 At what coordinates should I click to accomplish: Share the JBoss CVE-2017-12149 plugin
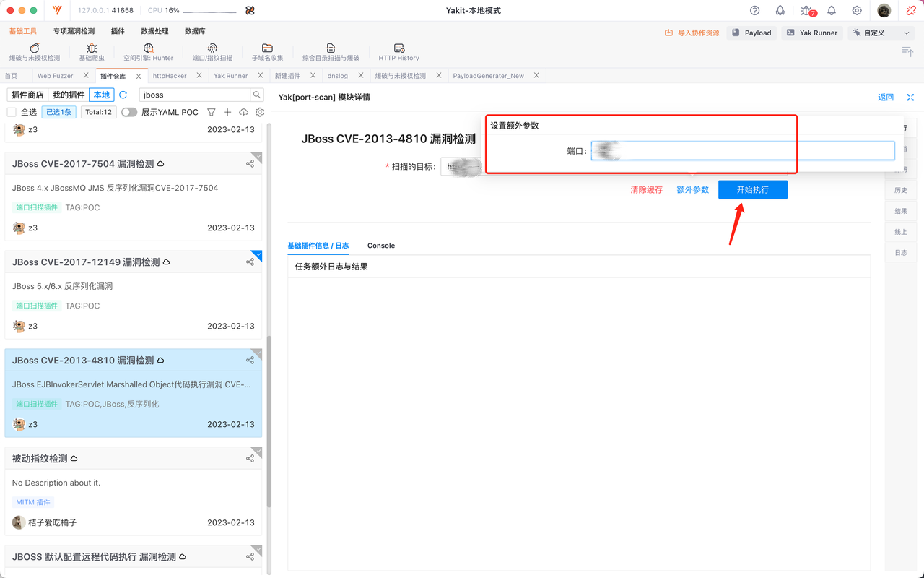point(250,262)
